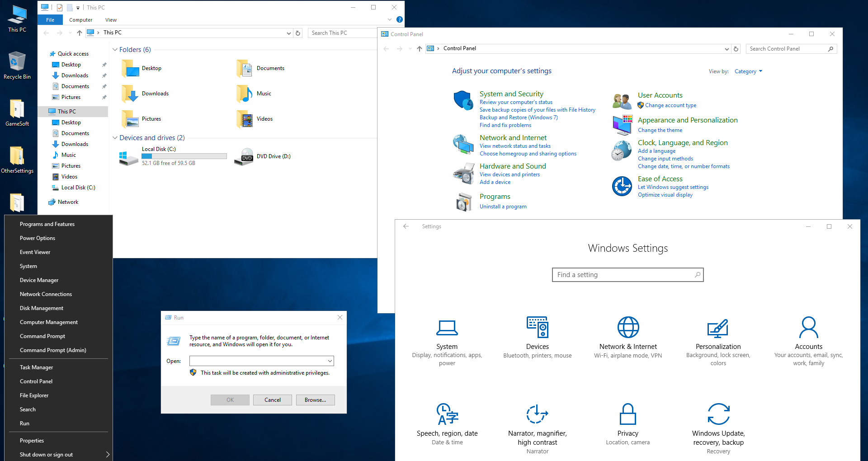Viewport: 868px width, 461px height.
Task: Open the Windows Update circular arrows icon
Action: [x=718, y=414]
